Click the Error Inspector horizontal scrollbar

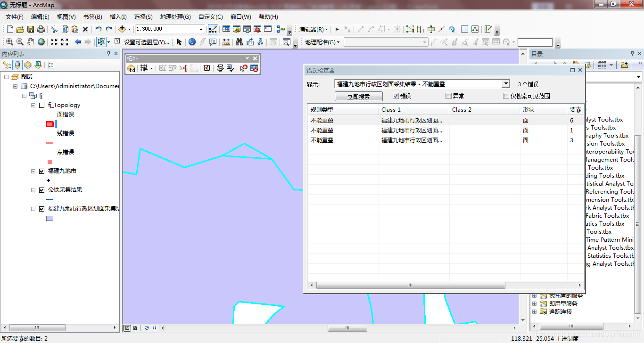click(411, 285)
